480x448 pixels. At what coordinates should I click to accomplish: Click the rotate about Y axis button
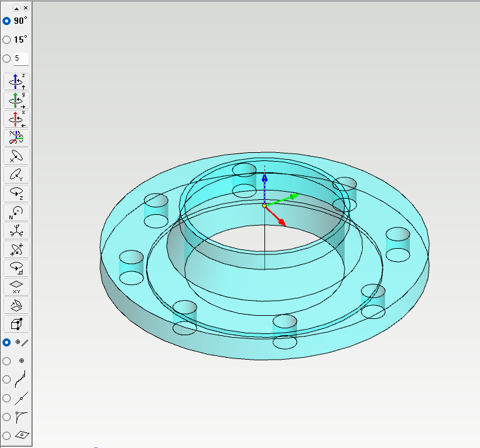coord(16,100)
